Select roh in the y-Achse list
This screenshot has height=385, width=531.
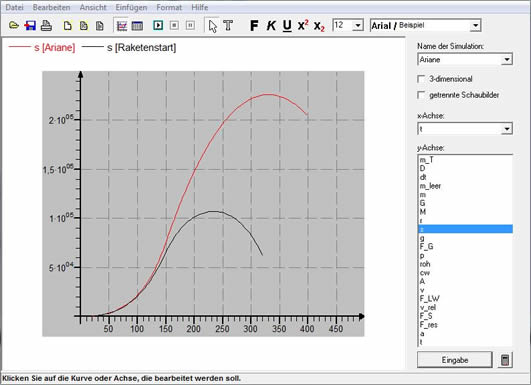tap(465, 264)
